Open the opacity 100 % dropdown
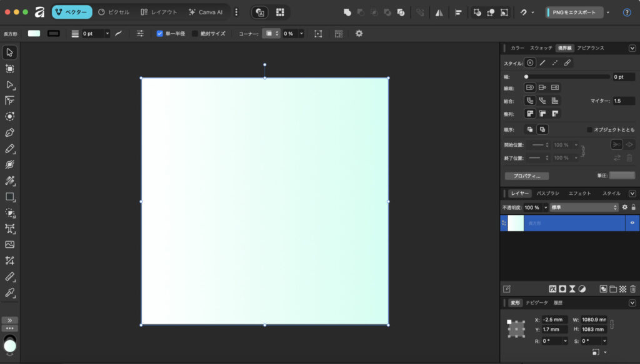This screenshot has height=364, width=640. [x=545, y=207]
